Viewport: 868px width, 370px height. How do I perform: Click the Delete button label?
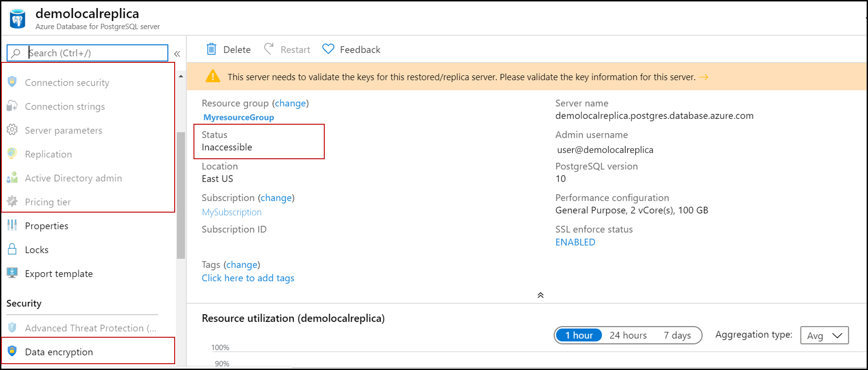237,50
